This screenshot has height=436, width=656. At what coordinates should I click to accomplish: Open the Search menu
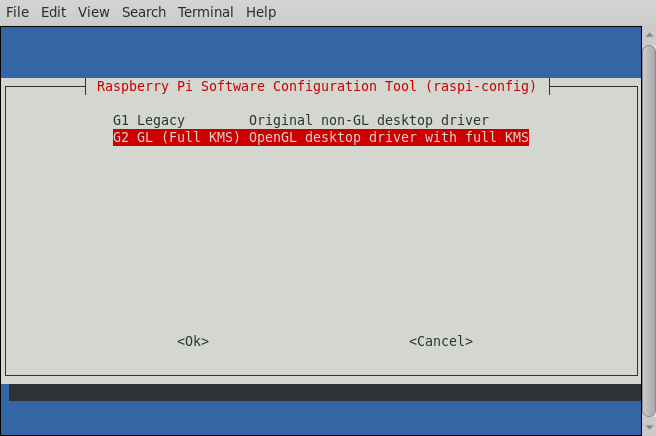click(144, 12)
